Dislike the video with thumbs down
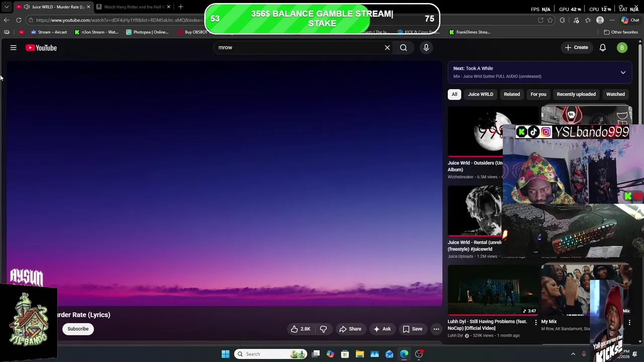The width and height of the screenshot is (644, 362). (x=324, y=329)
